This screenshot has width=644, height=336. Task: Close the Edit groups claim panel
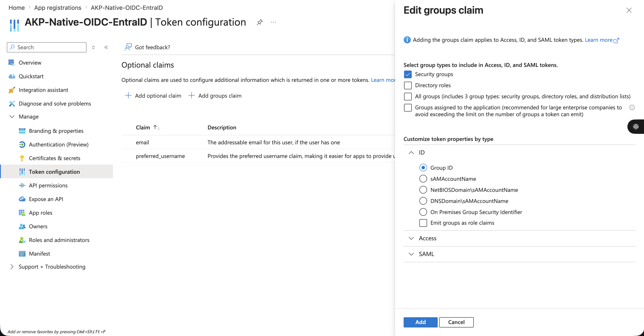coord(629,10)
